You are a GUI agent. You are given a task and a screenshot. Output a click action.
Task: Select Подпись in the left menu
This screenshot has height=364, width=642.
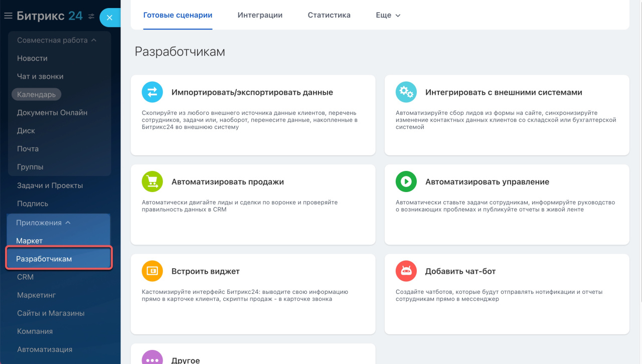(x=33, y=204)
